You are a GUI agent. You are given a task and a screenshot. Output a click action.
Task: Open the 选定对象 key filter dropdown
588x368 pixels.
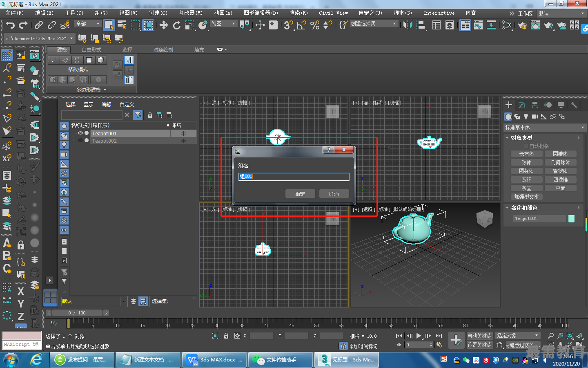tap(518, 336)
